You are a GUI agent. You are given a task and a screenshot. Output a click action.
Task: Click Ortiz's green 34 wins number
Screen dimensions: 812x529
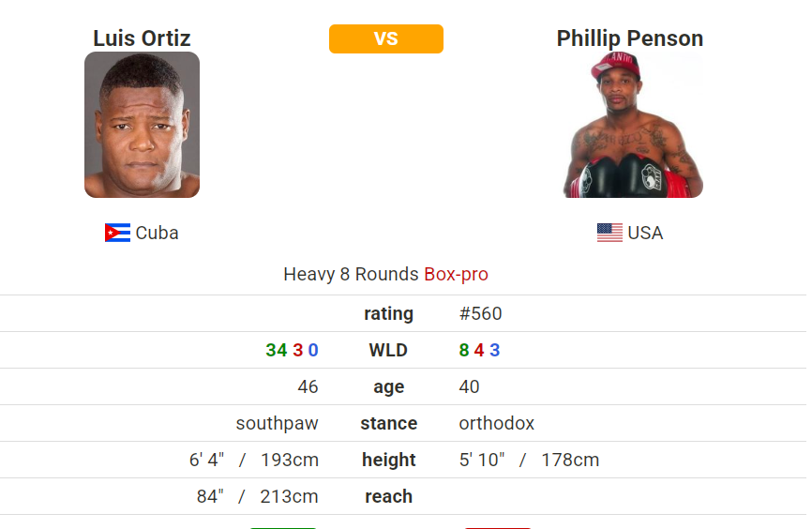click(x=276, y=350)
